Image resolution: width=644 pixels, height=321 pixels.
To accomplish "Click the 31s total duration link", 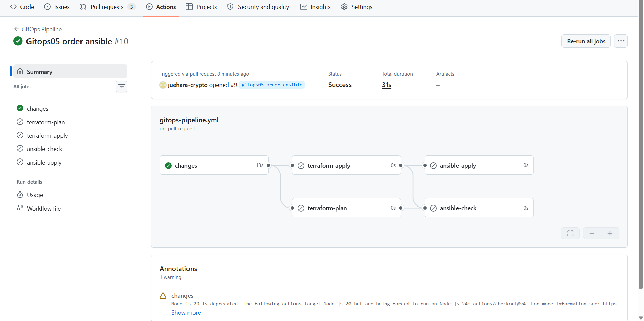I will click(386, 85).
